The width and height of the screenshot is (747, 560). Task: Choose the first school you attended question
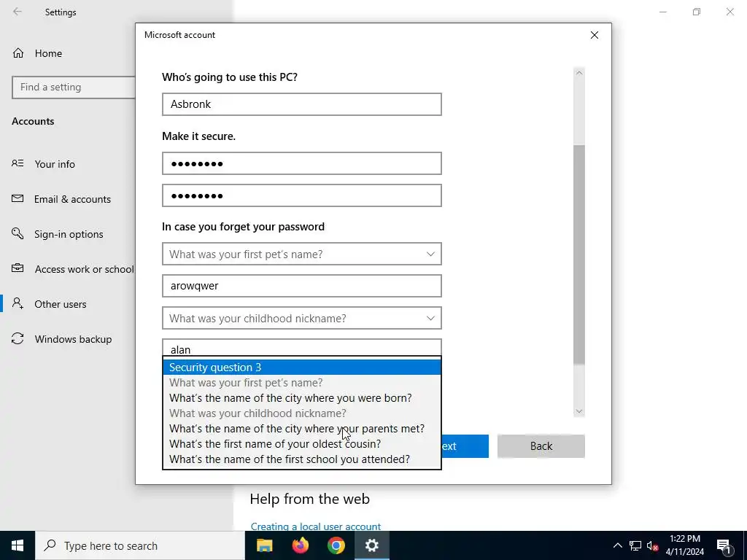301,459
